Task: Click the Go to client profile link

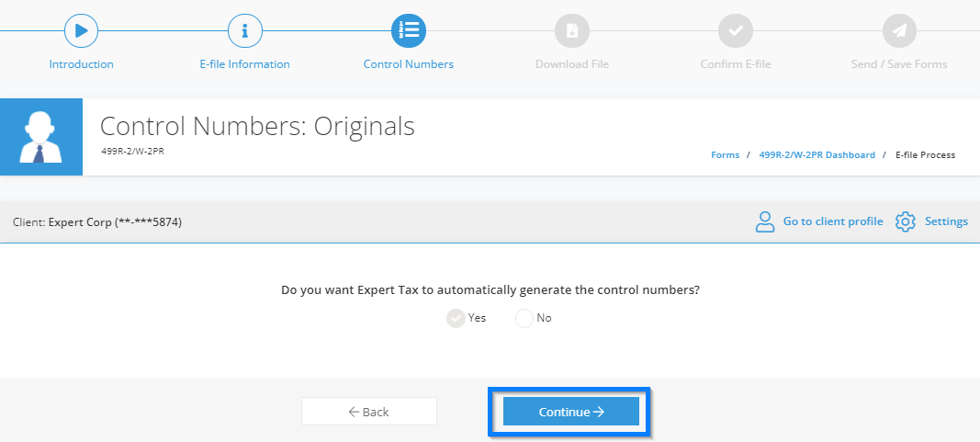Action: click(833, 221)
